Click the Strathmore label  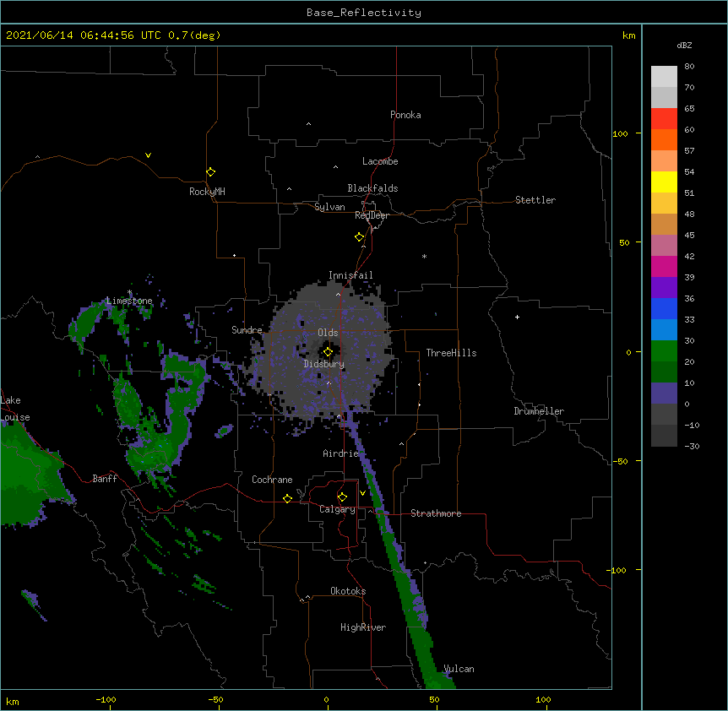pos(436,513)
